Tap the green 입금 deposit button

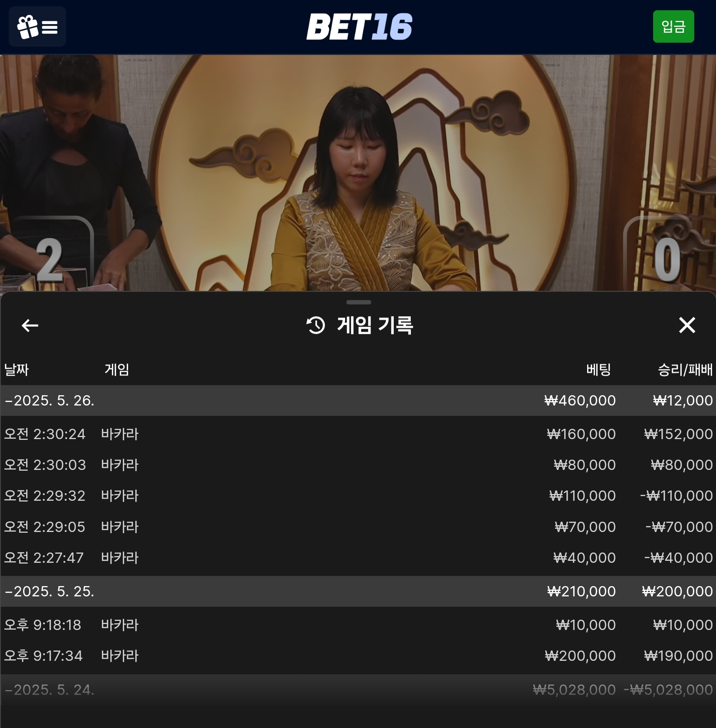(x=673, y=26)
